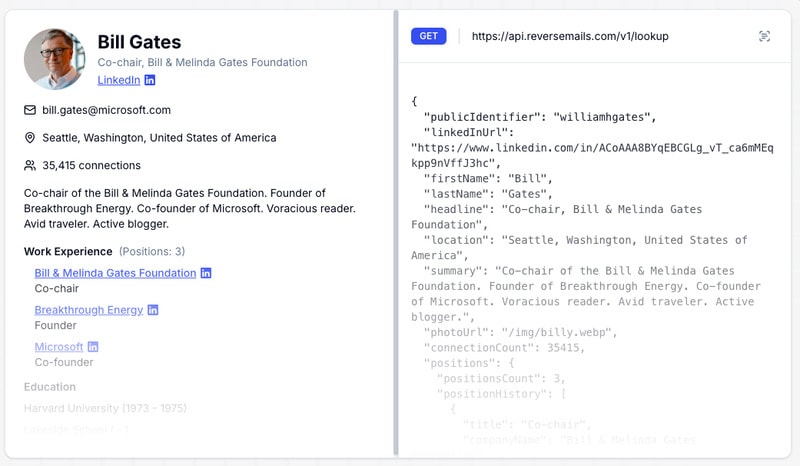Open the Microsoft company link
The height and width of the screenshot is (466, 800).
pyautogui.click(x=59, y=347)
